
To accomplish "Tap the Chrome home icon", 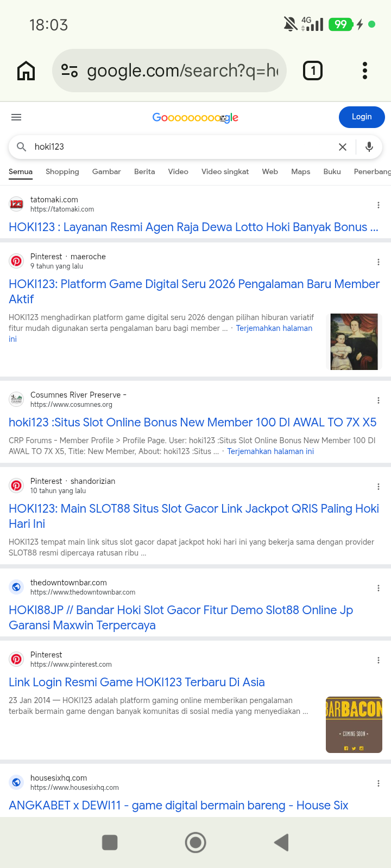I will [x=26, y=71].
